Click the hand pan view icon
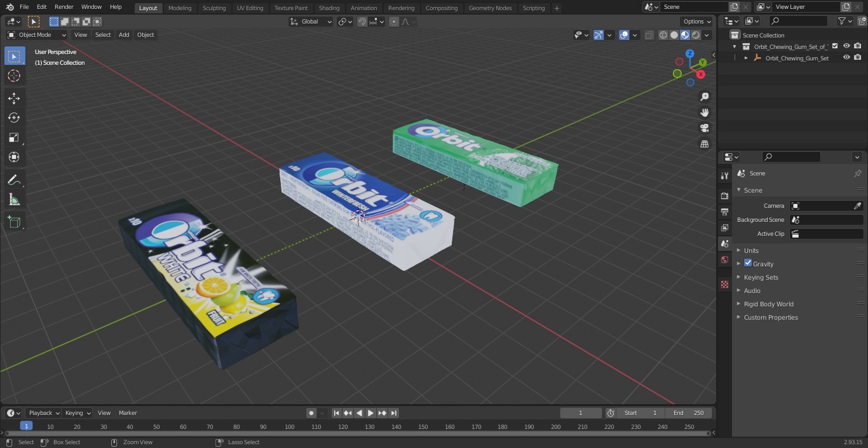868x448 pixels. click(705, 112)
